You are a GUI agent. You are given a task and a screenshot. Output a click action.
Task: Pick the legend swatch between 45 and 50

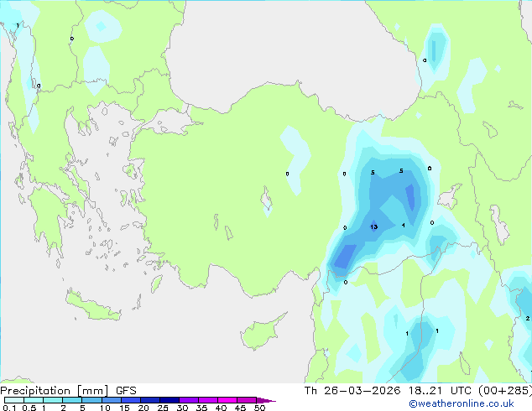[x=247, y=400]
